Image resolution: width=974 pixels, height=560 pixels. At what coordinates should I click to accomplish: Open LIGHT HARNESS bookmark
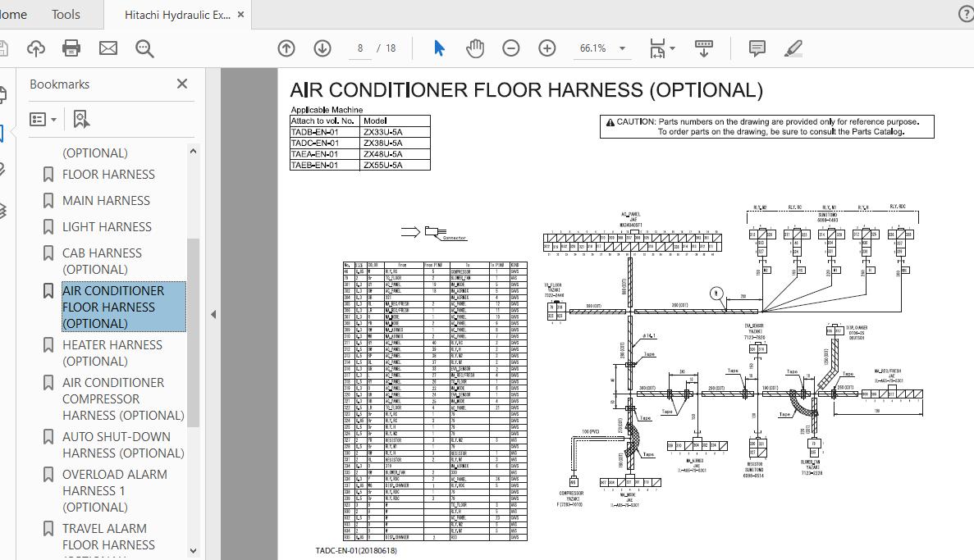pos(107,226)
